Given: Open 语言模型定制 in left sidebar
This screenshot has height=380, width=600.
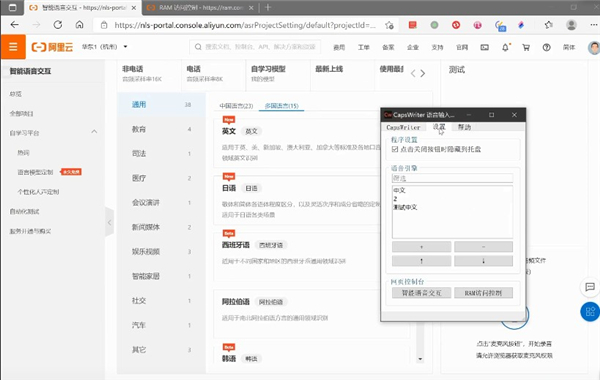Looking at the screenshot, I should click(35, 172).
